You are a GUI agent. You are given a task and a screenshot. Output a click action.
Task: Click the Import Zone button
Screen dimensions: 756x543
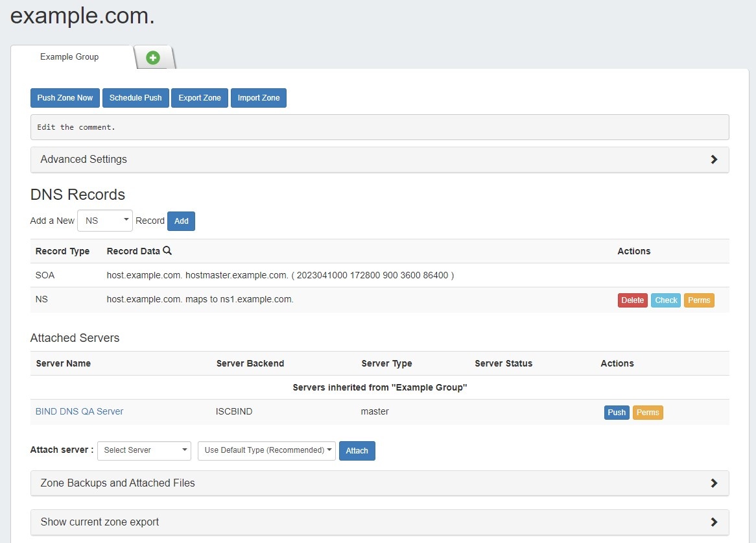pos(259,98)
